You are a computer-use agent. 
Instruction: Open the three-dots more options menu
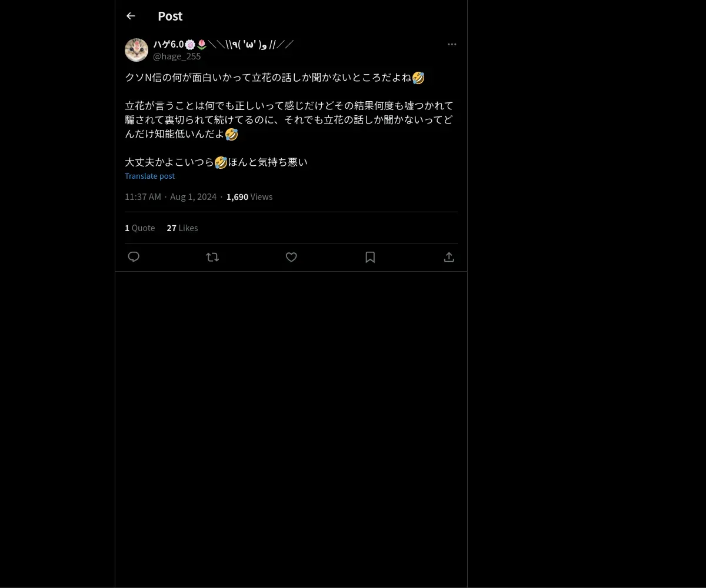[452, 44]
